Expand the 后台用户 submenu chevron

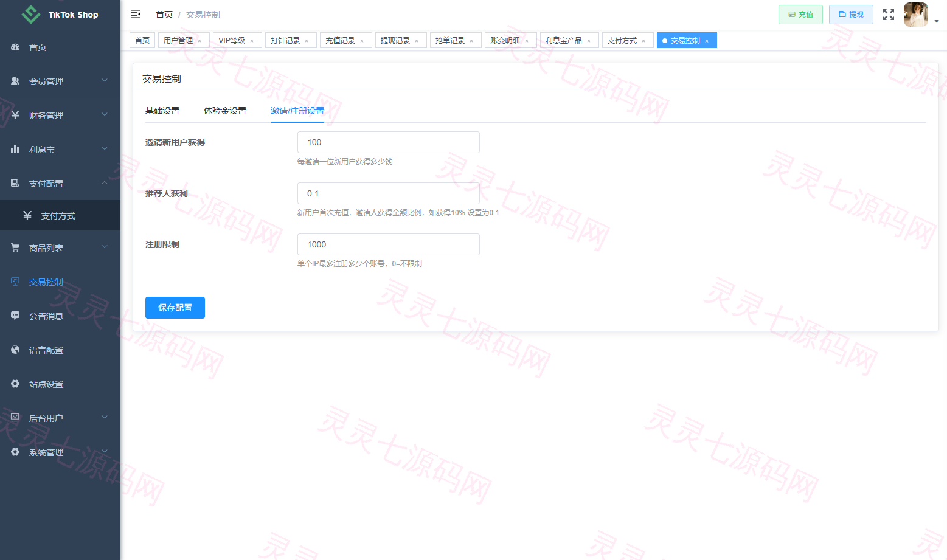tap(105, 417)
